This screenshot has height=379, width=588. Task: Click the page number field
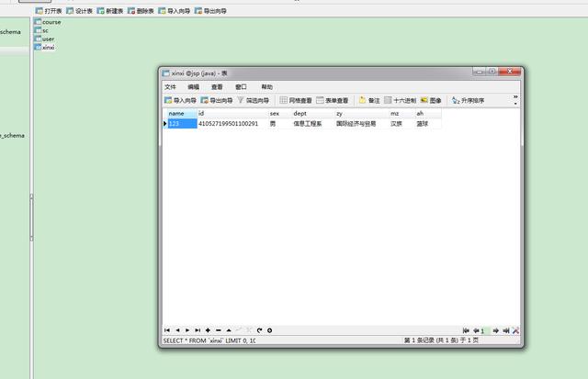486,330
